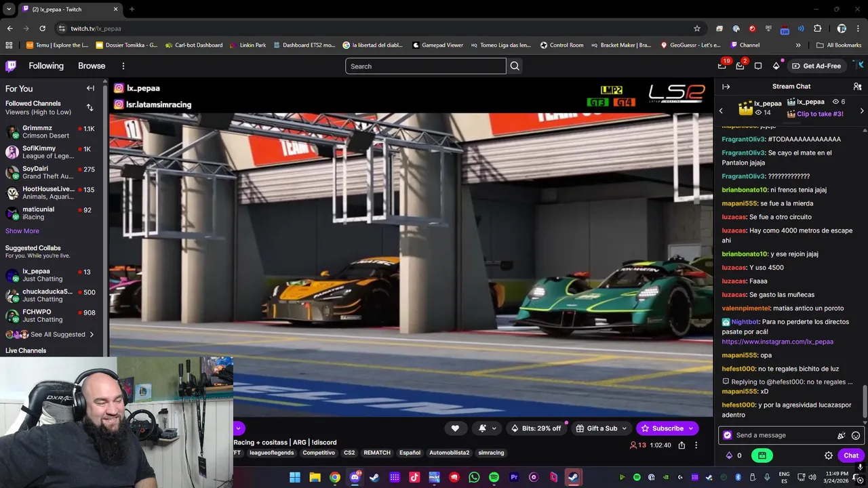Open the Following tab
The width and height of the screenshot is (868, 488).
tap(46, 66)
